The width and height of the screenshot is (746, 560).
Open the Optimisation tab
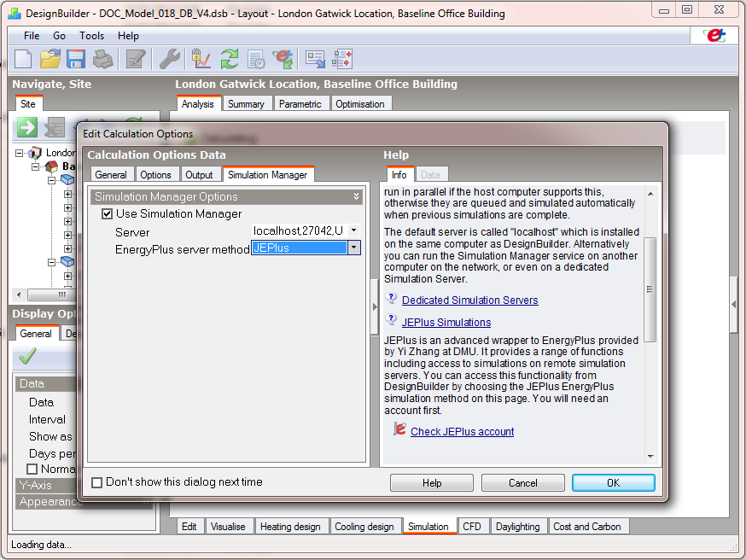(360, 104)
